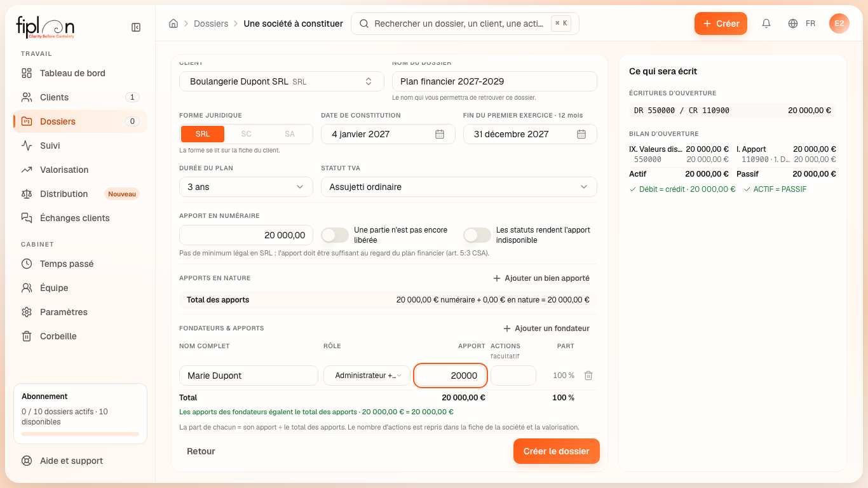Open the Client dropdown Boulangerie Dupont SRL
868x488 pixels.
coord(282,81)
